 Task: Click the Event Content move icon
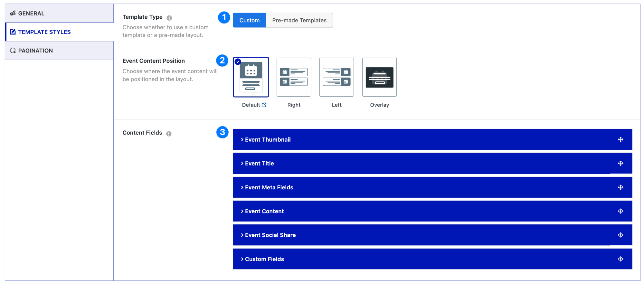[620, 211]
